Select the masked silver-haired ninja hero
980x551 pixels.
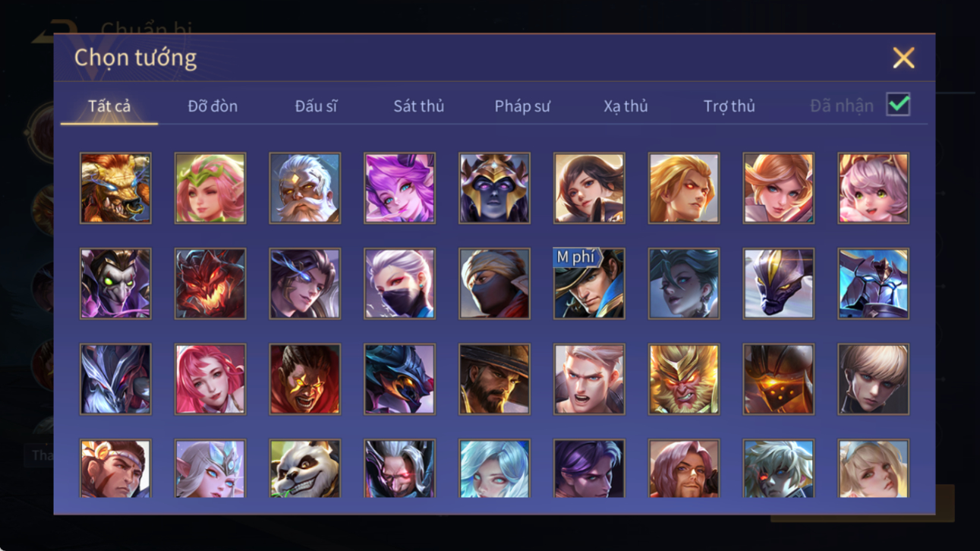(399, 283)
